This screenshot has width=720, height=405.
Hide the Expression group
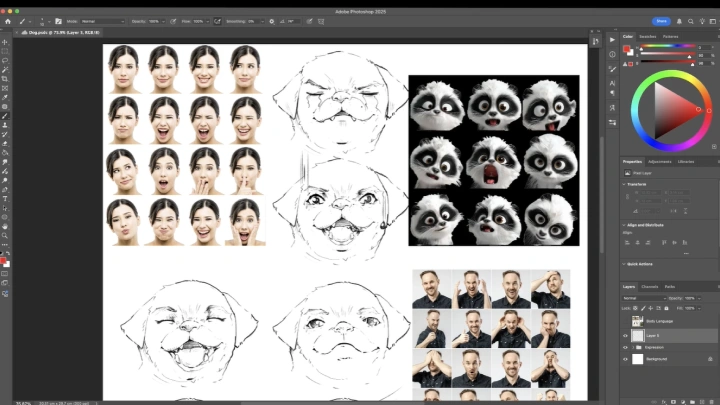coord(625,348)
